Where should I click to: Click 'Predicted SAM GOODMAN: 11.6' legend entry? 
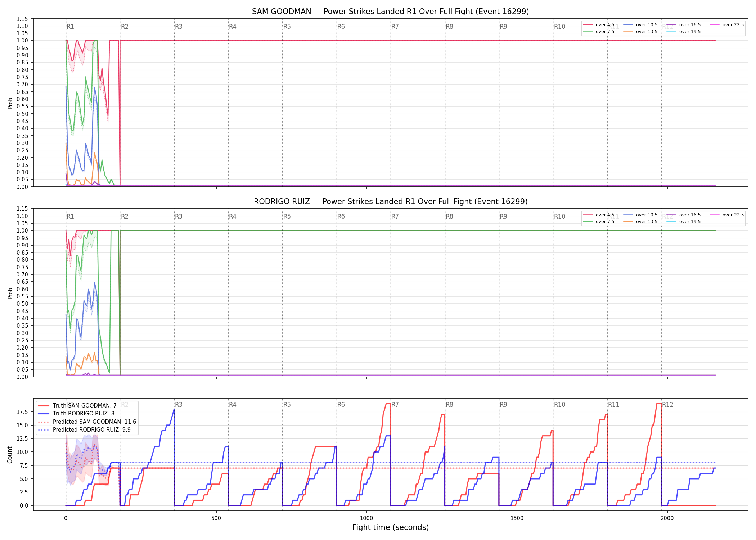[87, 422]
